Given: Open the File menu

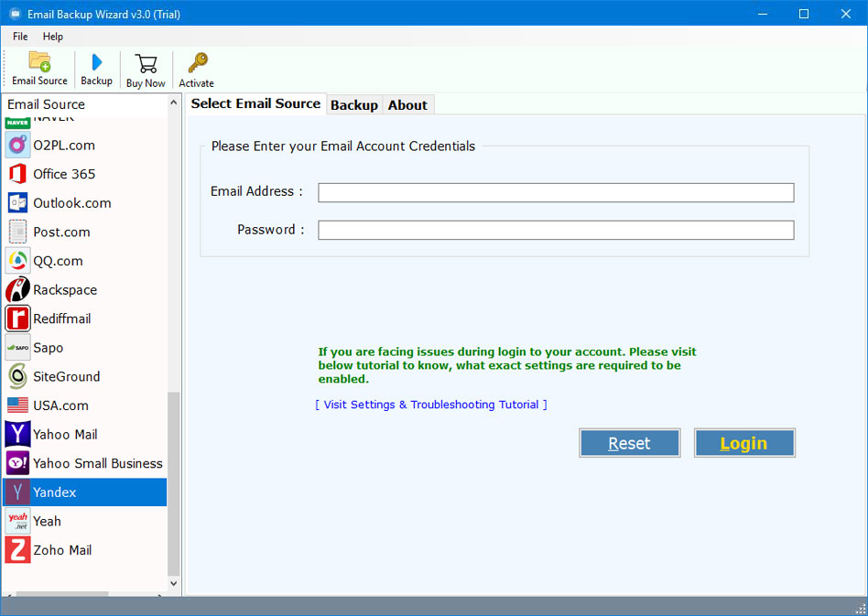Looking at the screenshot, I should (x=20, y=37).
